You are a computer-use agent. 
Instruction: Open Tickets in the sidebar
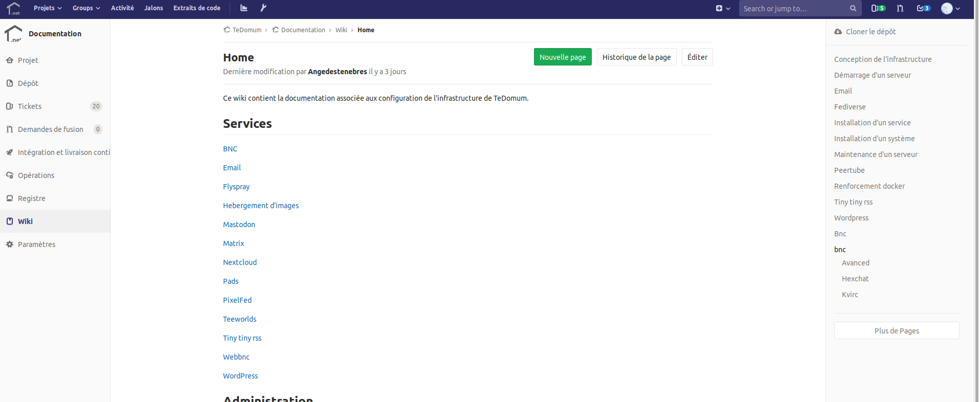tap(30, 106)
